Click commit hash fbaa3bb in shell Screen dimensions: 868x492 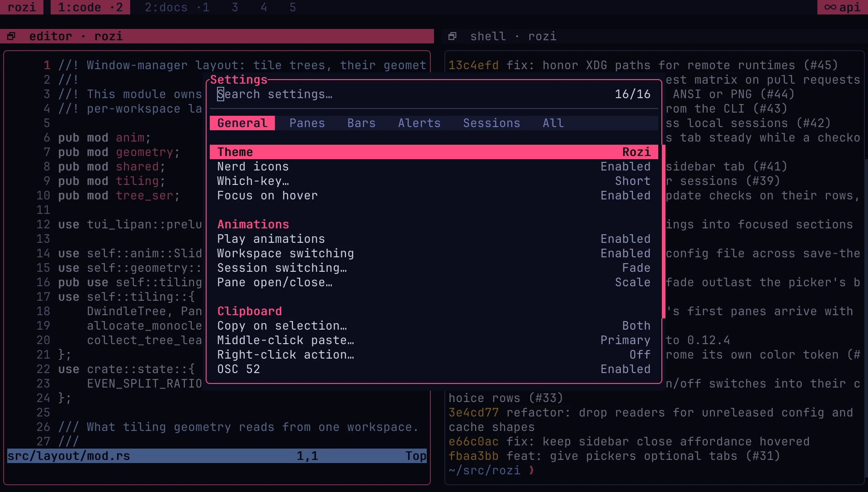pyautogui.click(x=474, y=456)
